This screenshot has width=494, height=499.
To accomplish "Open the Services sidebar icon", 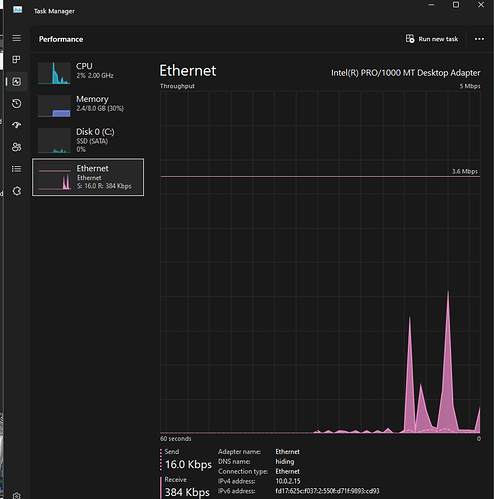I will [x=17, y=191].
